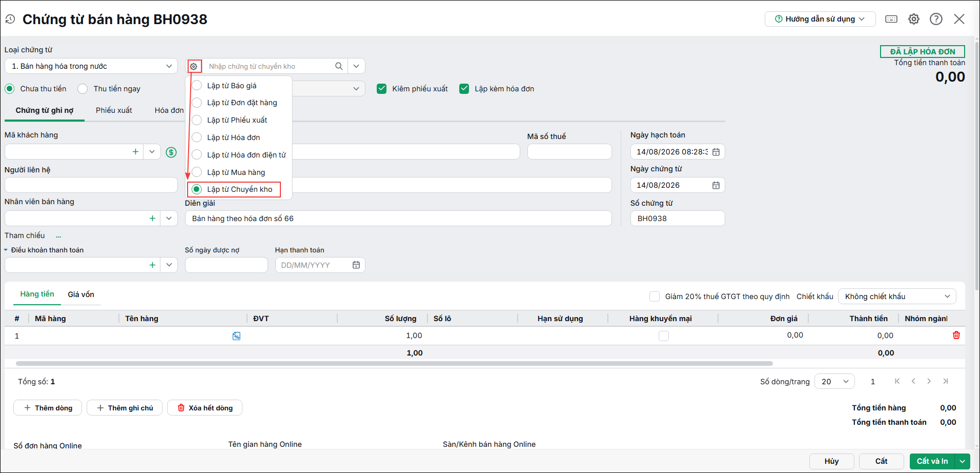980x473 pixels.
Task: Expand Mã khách hàng dropdown arrow
Action: tap(152, 152)
